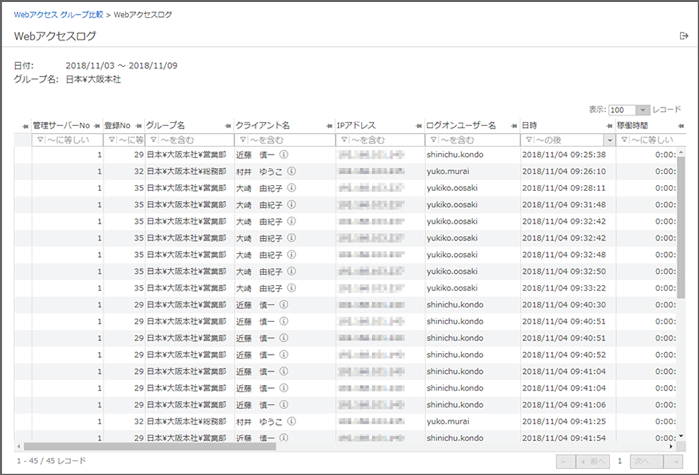This screenshot has width=699, height=475.
Task: Select 日本¥大阪本社¥総務部 in the 09:41:25 row
Action: click(x=186, y=421)
